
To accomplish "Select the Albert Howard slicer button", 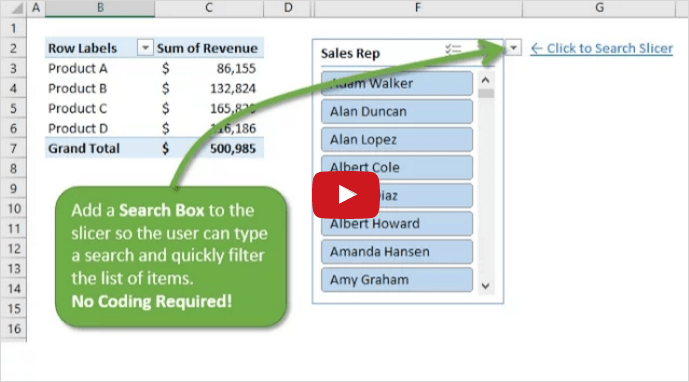I will point(397,224).
